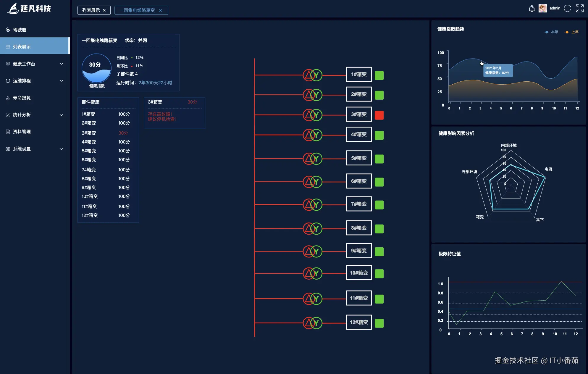Click the 资料管理 document icon
The height and width of the screenshot is (374, 588).
point(8,132)
